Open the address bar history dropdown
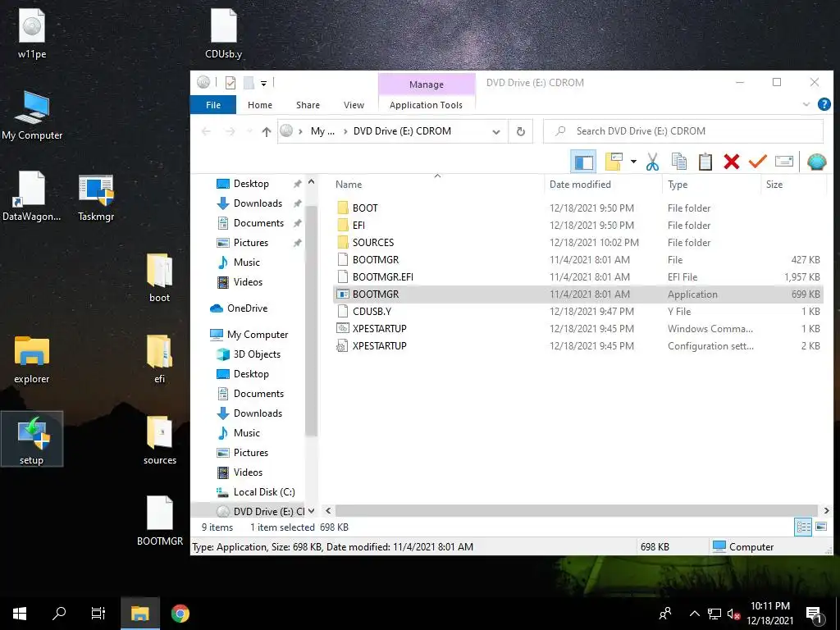The height and width of the screenshot is (630, 840). tap(496, 132)
